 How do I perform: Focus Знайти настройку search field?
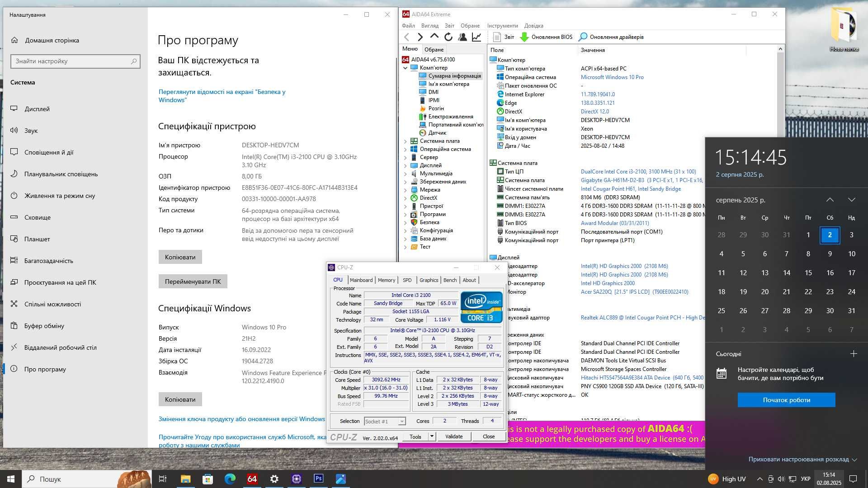click(75, 61)
